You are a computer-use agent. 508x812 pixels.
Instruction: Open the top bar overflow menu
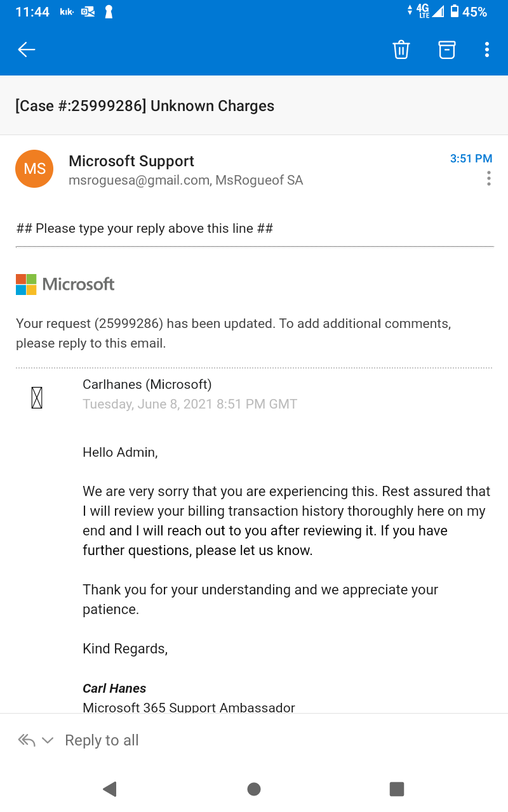coord(487,49)
